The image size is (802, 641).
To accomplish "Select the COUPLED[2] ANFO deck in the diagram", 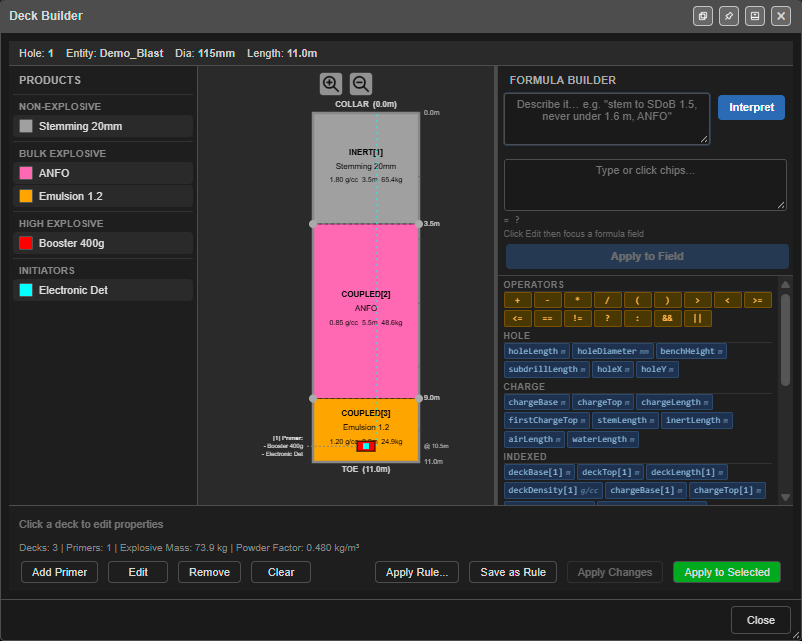I will click(366, 311).
